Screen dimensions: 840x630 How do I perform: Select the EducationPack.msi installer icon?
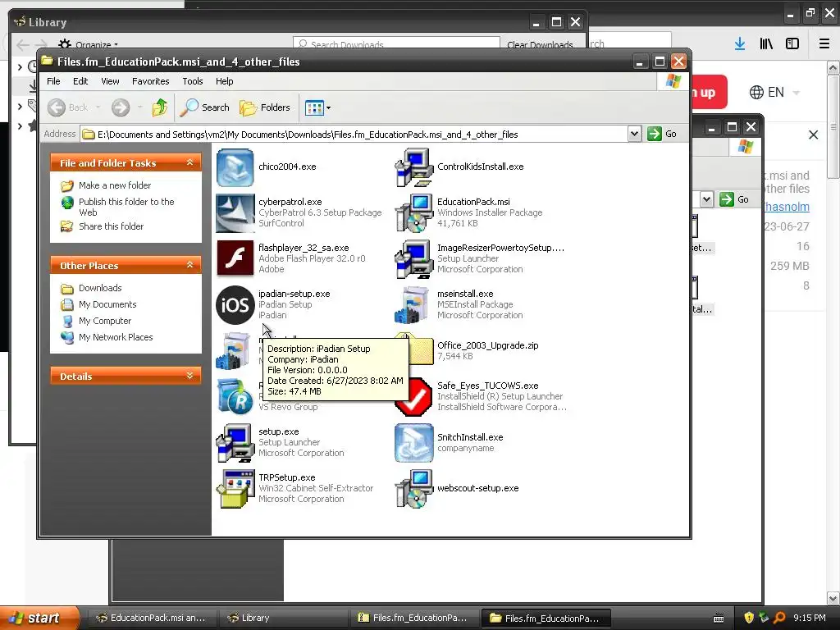pyautogui.click(x=413, y=213)
